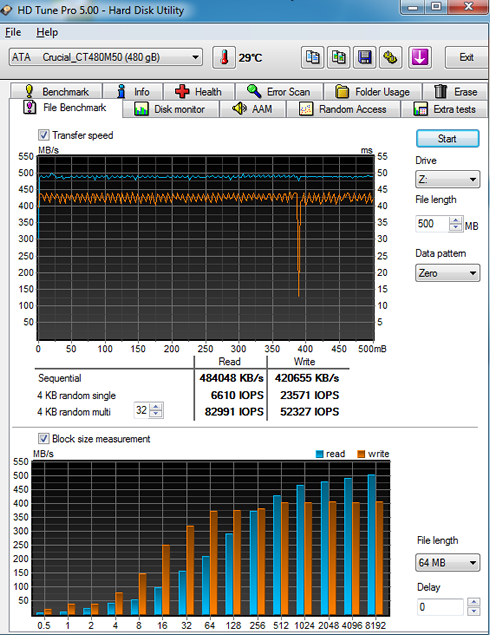Open the options gears icon

pyautogui.click(x=390, y=58)
